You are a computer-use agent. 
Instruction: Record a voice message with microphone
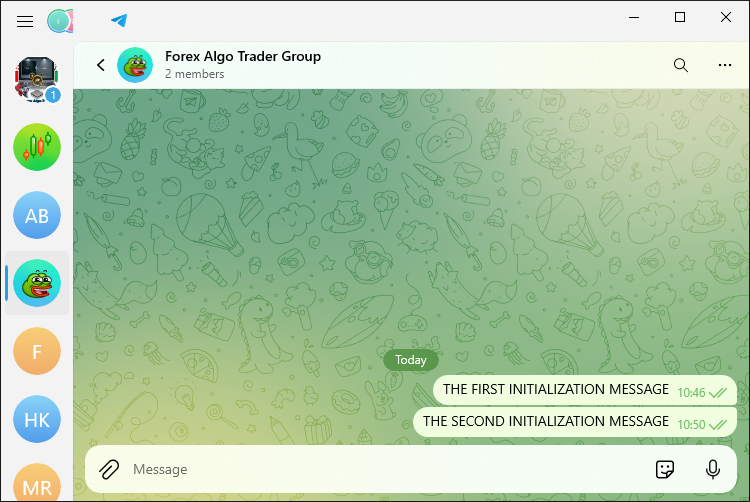point(713,469)
